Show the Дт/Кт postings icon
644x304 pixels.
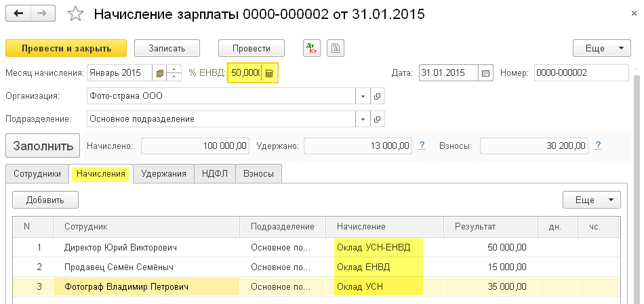(312, 48)
